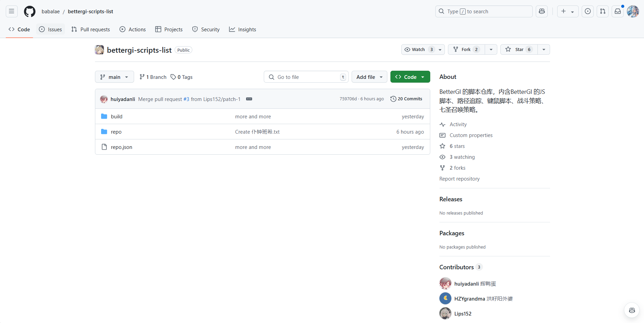The height and width of the screenshot is (323, 644).
Task: Expand commit message ellipsis icon
Action: tap(249, 99)
